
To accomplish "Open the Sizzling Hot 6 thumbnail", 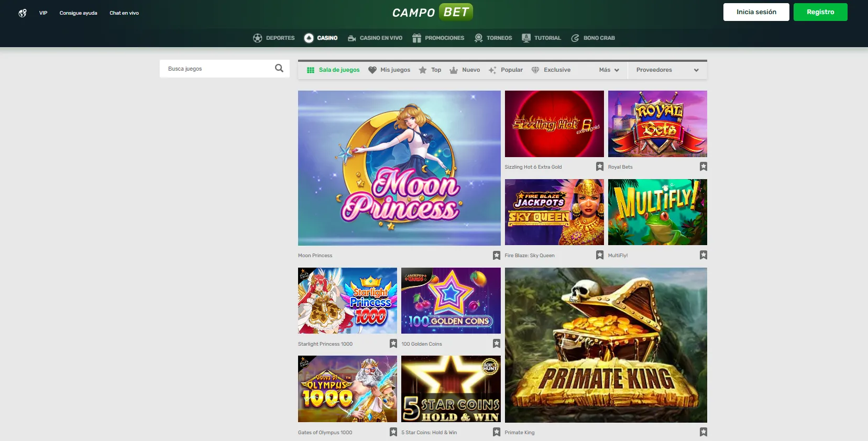I will point(554,124).
